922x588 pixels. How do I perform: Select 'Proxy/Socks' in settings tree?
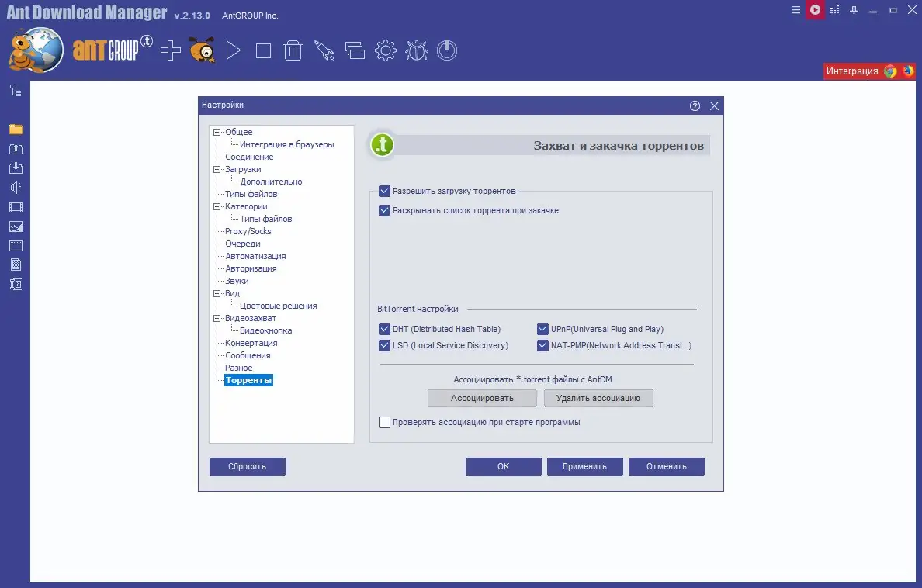click(x=248, y=232)
